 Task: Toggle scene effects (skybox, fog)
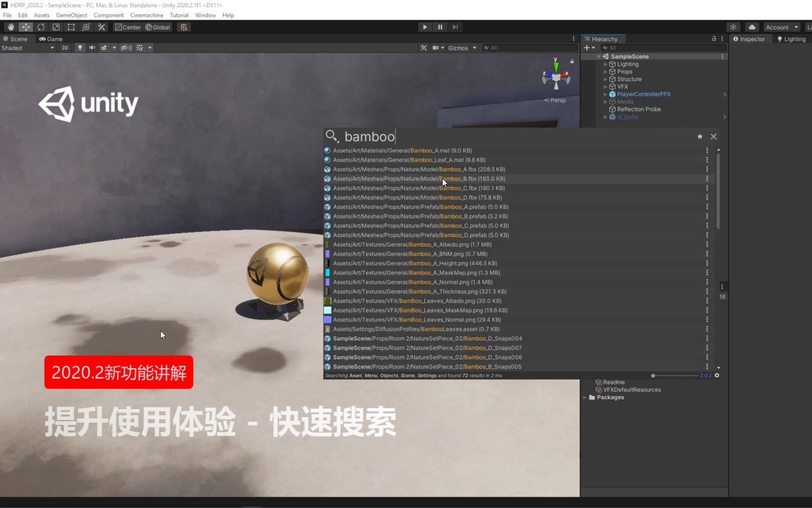pyautogui.click(x=104, y=48)
